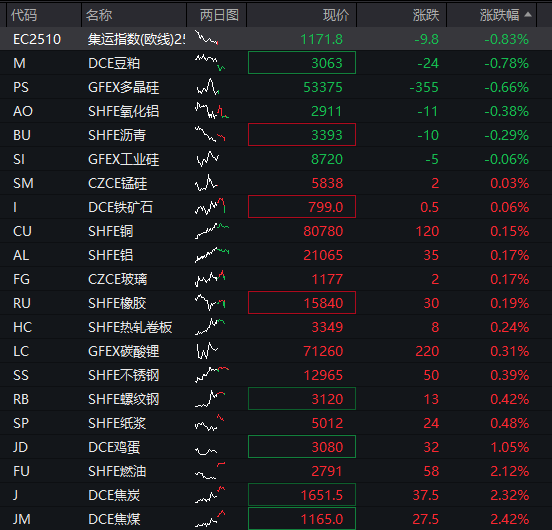552x530 pixels.
Task: Click the 代码 column header
Action: (x=24, y=15)
